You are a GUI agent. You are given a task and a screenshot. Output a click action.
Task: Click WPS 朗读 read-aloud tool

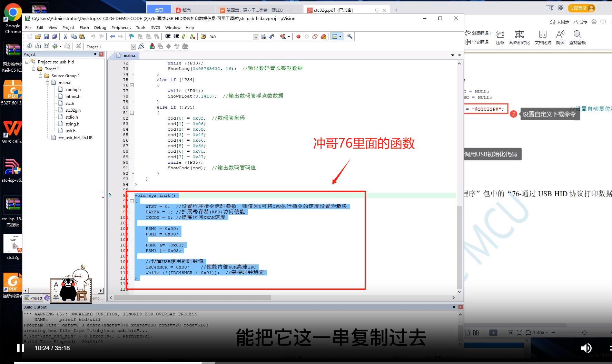click(x=560, y=37)
